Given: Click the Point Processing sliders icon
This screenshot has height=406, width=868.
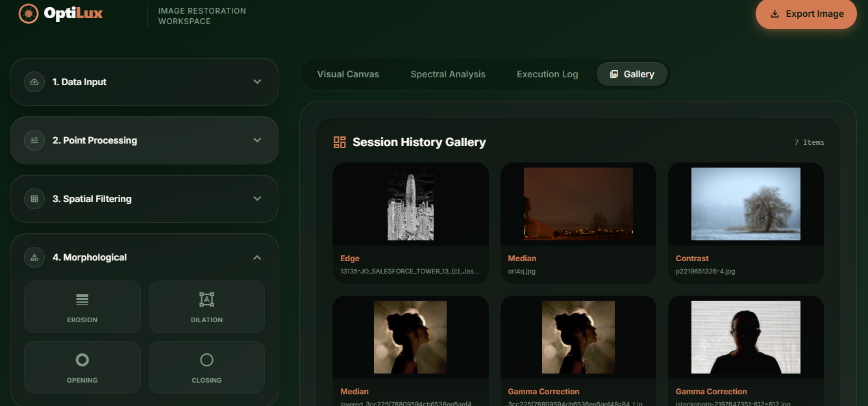Looking at the screenshot, I should pos(34,140).
